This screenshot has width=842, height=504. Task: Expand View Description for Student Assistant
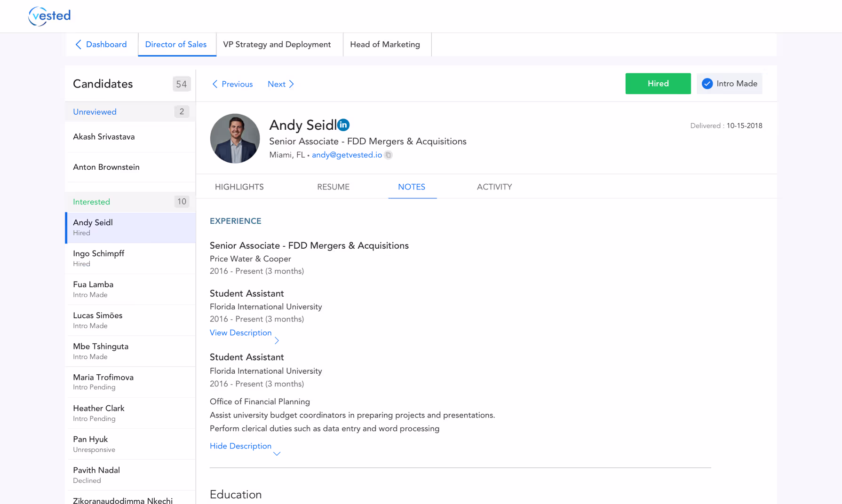pos(240,333)
